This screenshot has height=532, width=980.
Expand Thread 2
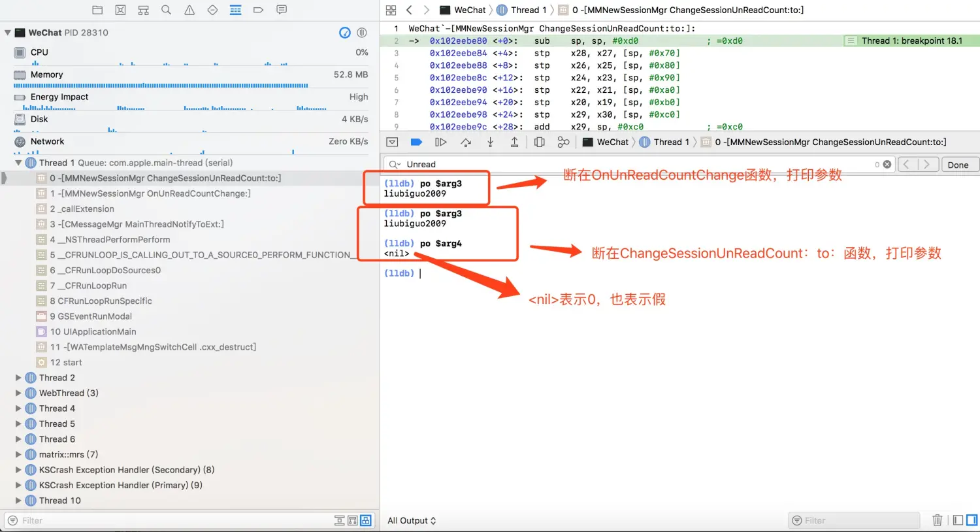(x=18, y=378)
